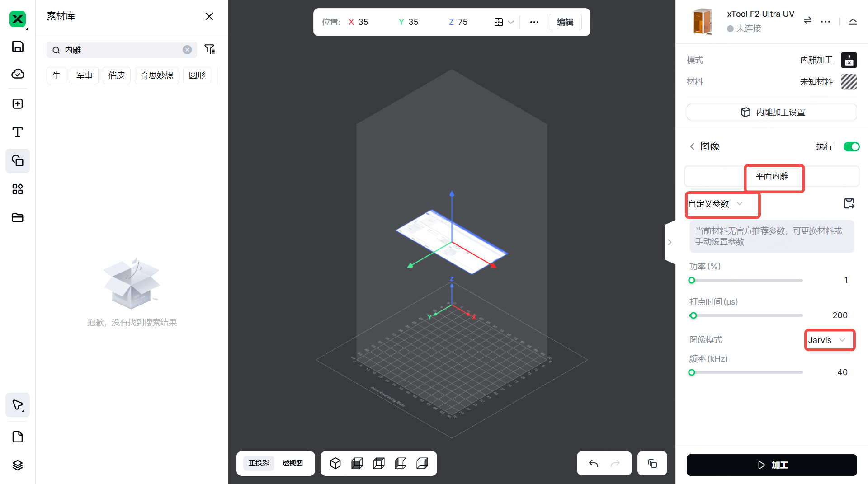This screenshot has height=484, width=868.
Task: Expand the 自定义参数 dropdown
Action: tap(716, 204)
